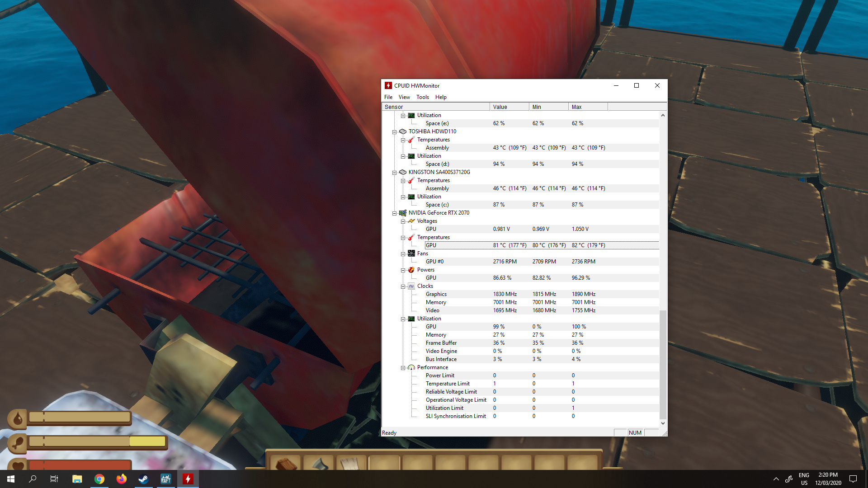Open the notification center icon
Viewport: 868px width, 488px height.
click(853, 479)
